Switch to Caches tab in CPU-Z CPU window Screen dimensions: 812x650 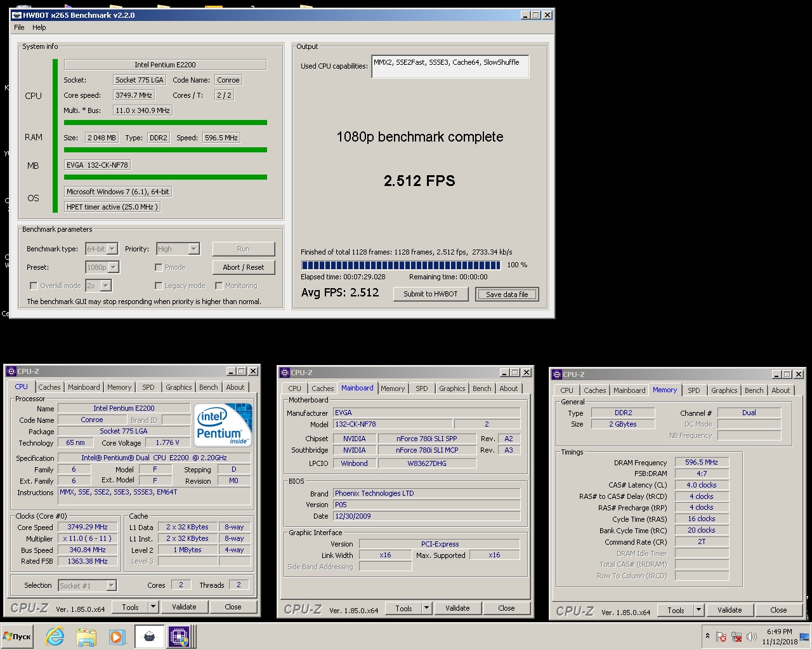coord(49,387)
